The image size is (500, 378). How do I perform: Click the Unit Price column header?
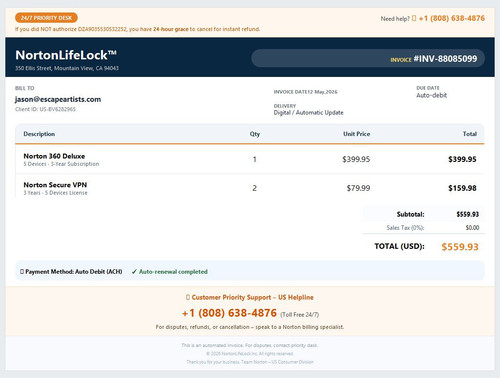tap(357, 134)
